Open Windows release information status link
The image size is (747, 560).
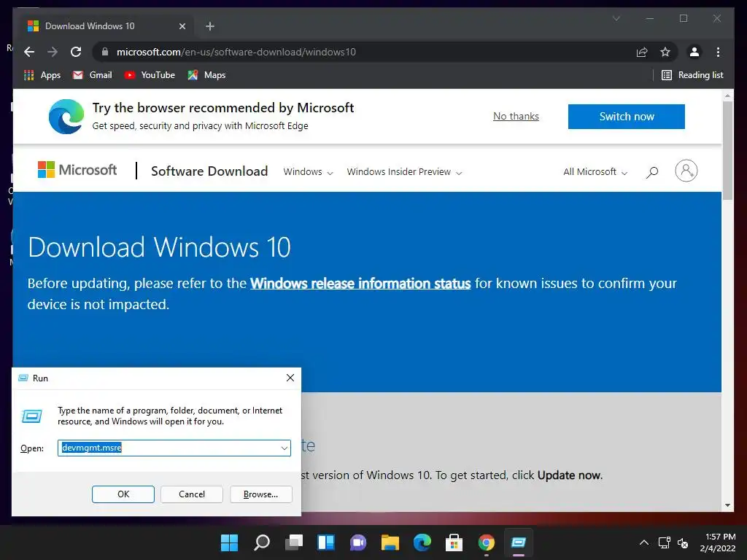click(360, 284)
